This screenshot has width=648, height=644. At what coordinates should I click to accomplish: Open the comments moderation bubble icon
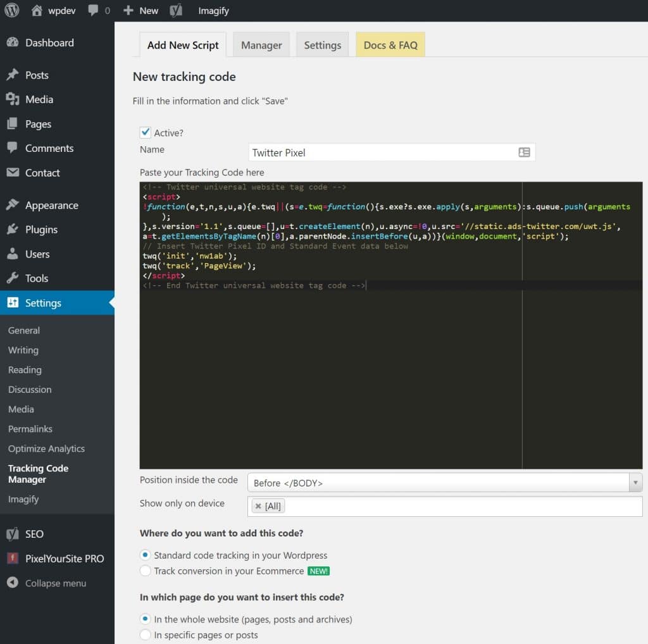coord(92,10)
